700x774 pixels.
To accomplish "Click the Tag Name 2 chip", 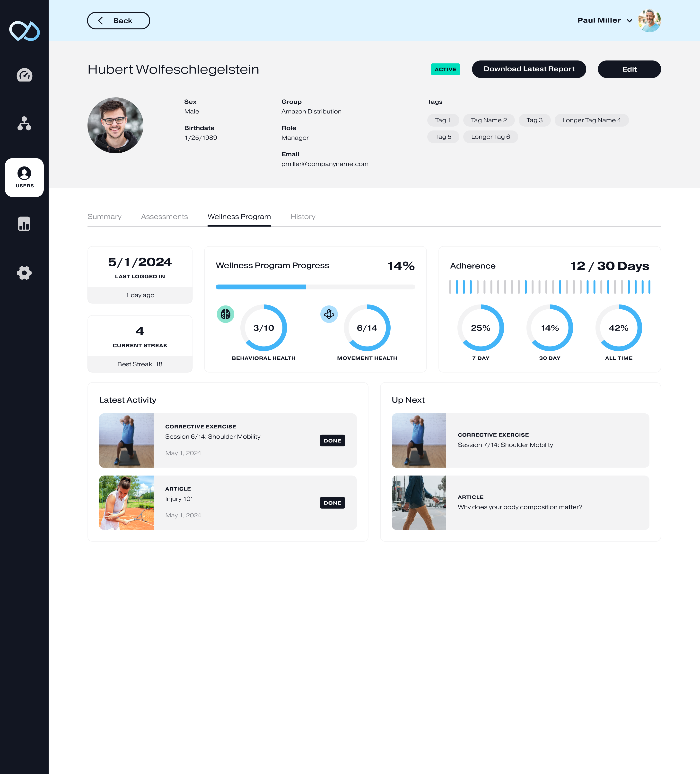I will coord(489,120).
